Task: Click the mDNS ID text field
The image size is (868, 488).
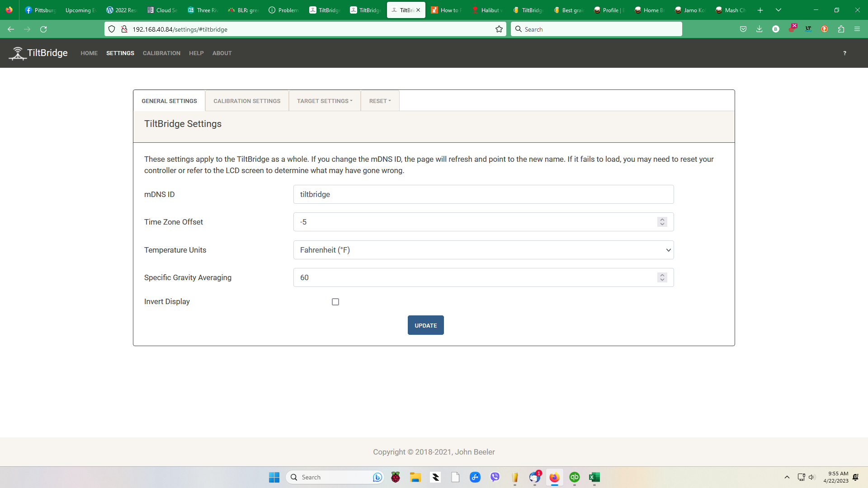Action: 483,194
